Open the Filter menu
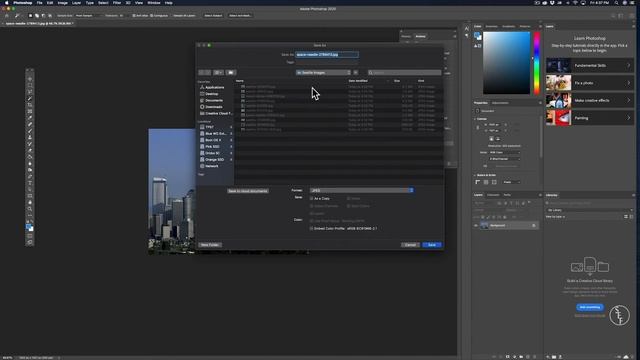Screen dimensions: 640x360 coord(117,3)
